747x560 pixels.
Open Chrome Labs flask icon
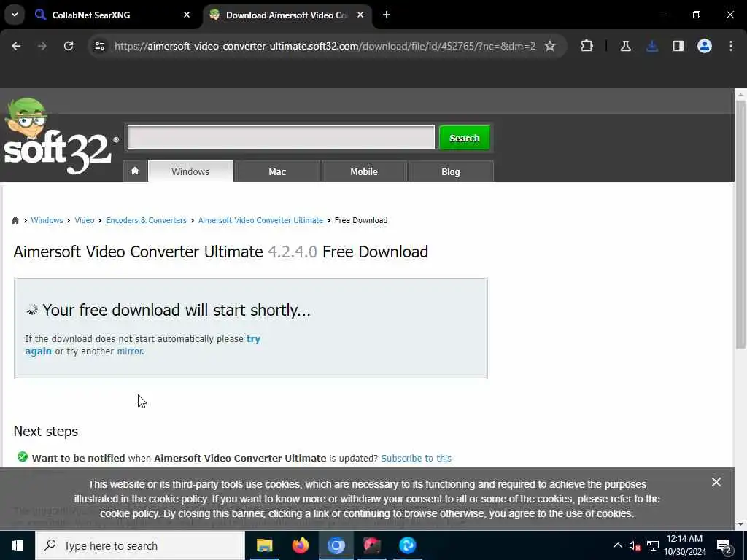point(625,46)
